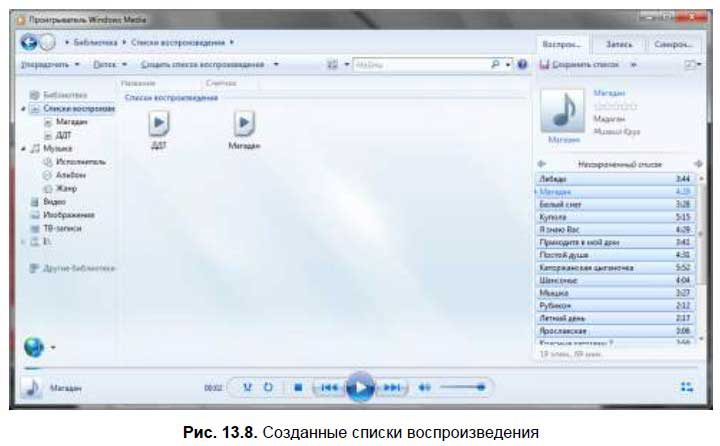The width and height of the screenshot is (720, 446).
Task: Click the Forward navigation arrow button
Action: [47, 43]
